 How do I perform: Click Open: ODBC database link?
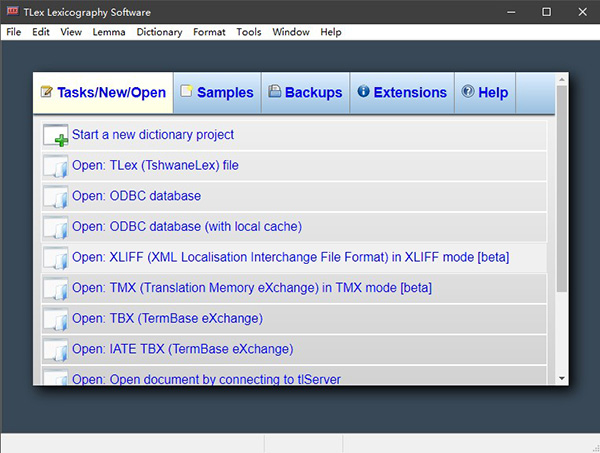point(136,196)
